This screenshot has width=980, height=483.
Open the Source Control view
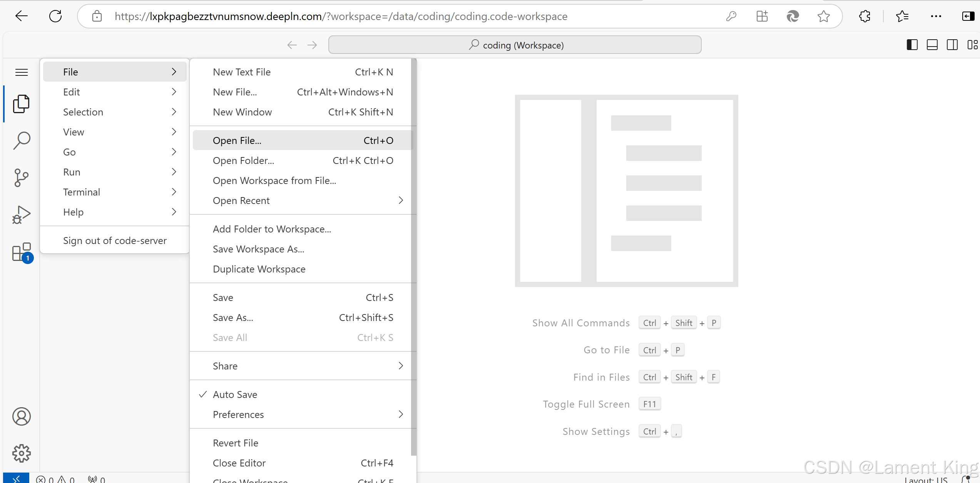pyautogui.click(x=21, y=177)
